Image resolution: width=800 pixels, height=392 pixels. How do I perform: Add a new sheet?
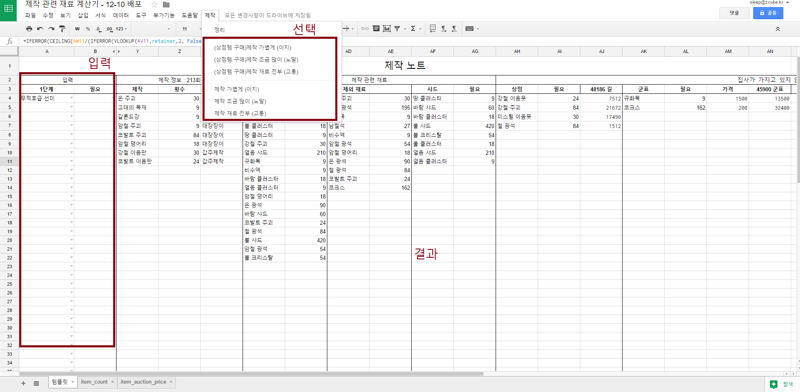coord(23,383)
